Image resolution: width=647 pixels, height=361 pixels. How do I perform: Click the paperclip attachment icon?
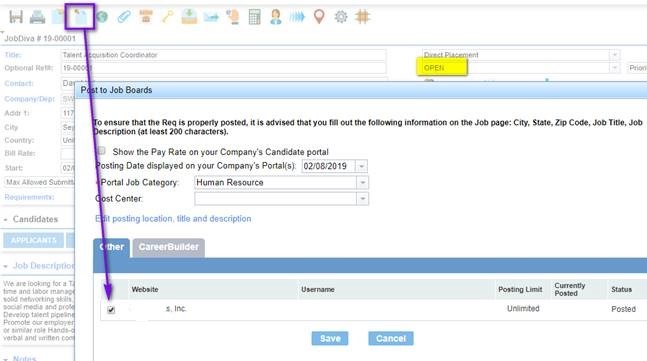tap(124, 17)
